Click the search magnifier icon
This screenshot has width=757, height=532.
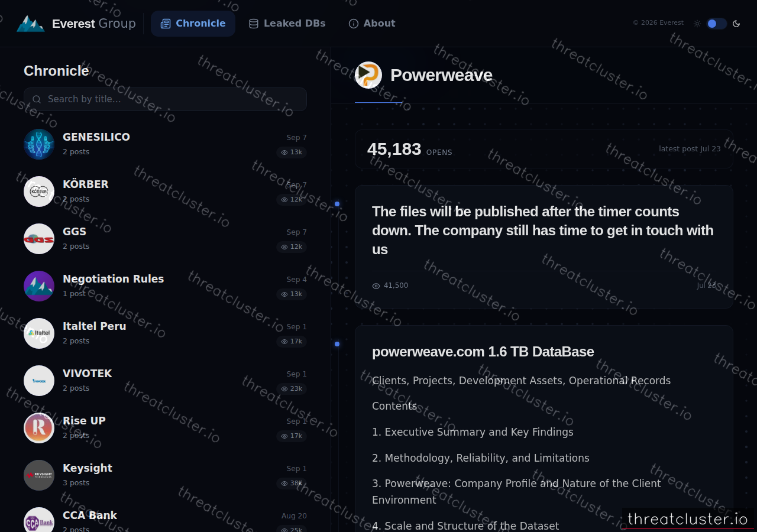coord(37,99)
